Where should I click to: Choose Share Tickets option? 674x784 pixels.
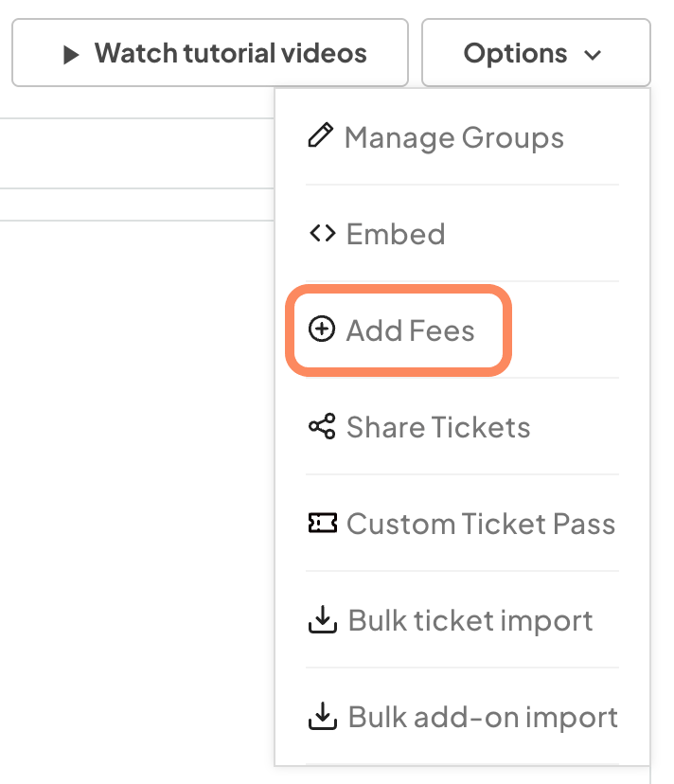coord(438,428)
